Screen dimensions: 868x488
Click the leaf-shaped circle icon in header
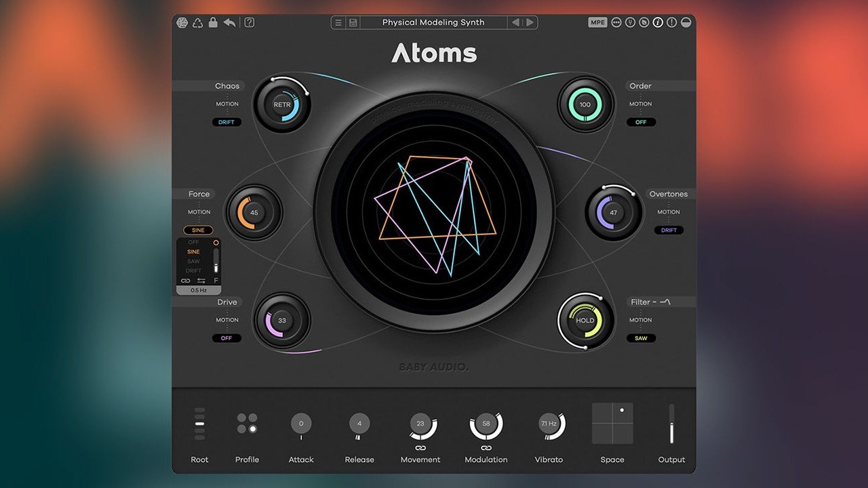[x=644, y=22]
